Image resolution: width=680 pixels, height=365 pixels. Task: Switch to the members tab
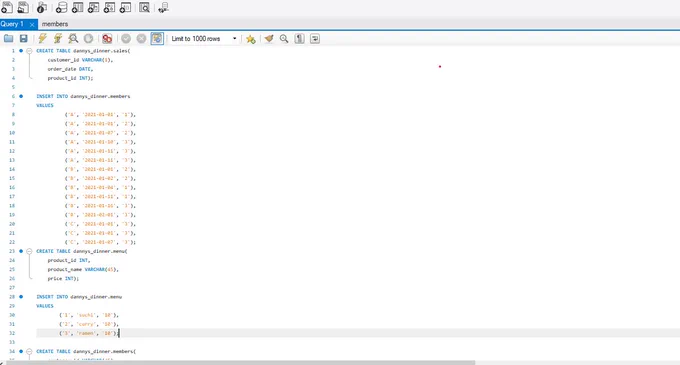[55, 24]
